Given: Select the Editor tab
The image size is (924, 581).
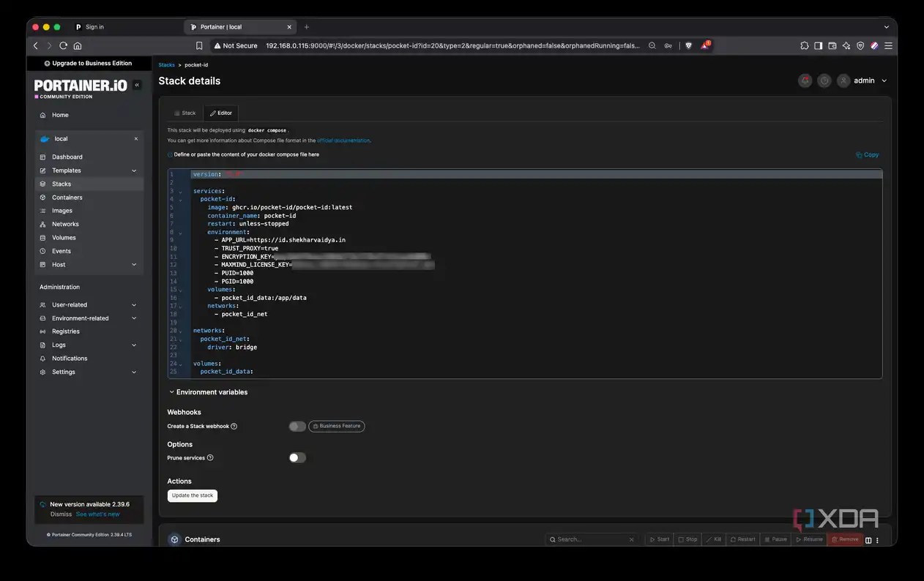Looking at the screenshot, I should pos(221,113).
